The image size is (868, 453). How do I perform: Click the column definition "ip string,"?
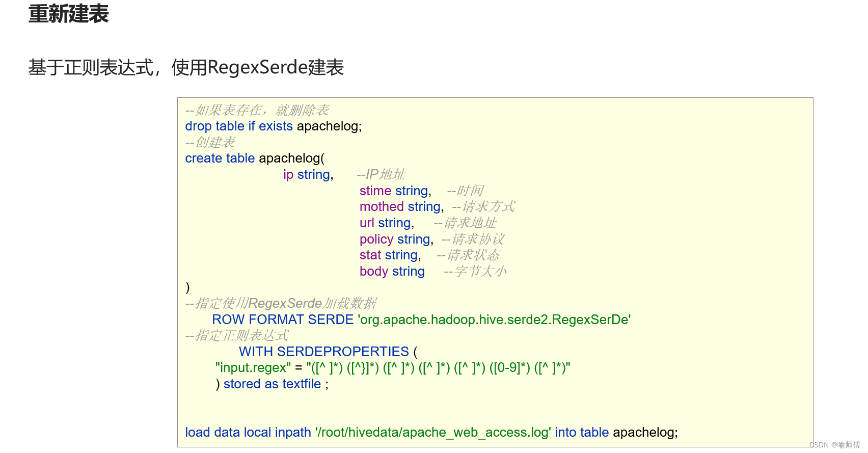pos(308,175)
